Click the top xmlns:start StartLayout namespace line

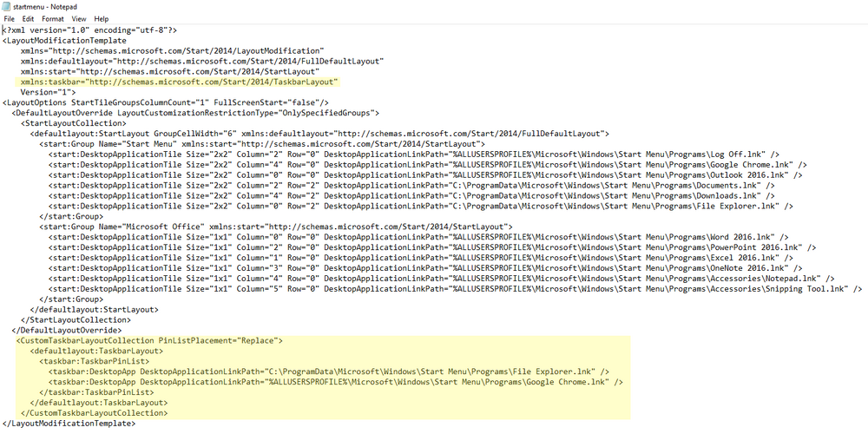(x=170, y=71)
